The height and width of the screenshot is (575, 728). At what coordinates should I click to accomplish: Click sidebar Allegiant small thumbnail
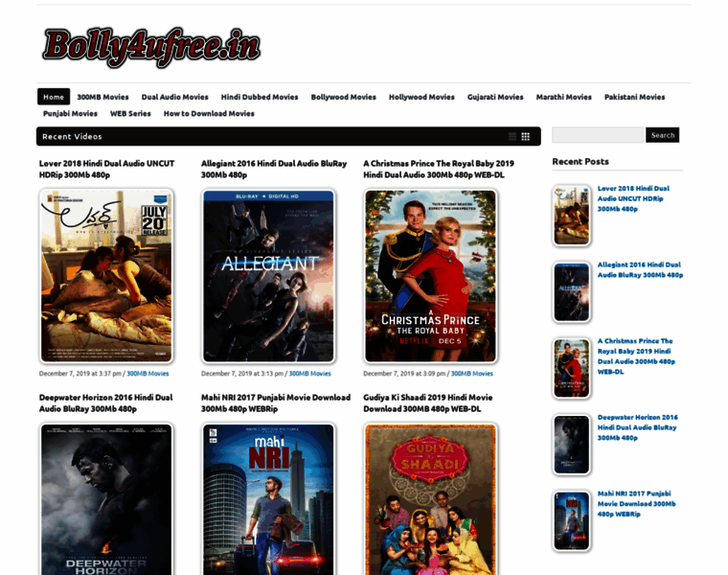pyautogui.click(x=572, y=291)
